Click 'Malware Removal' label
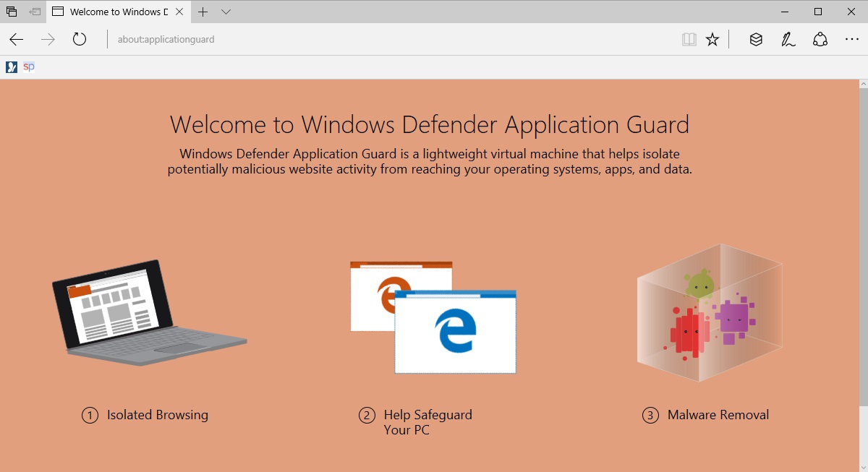The height and width of the screenshot is (472, 868). 718,415
